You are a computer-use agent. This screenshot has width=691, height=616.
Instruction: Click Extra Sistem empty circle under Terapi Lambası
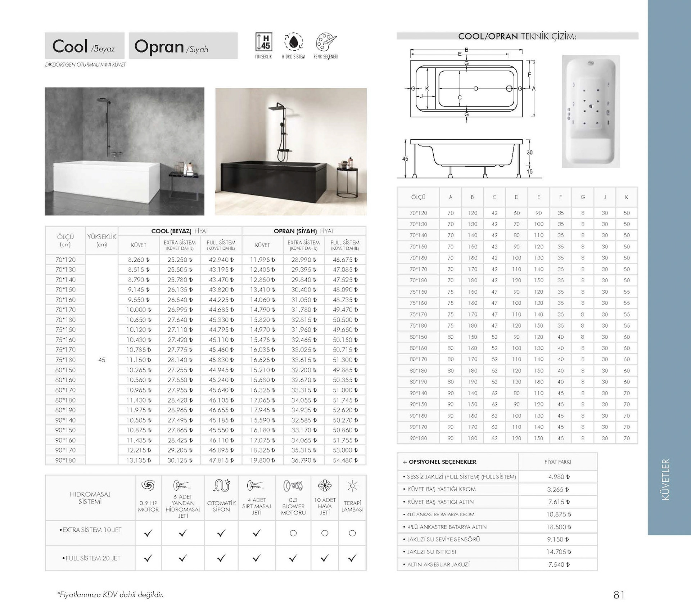352,533
